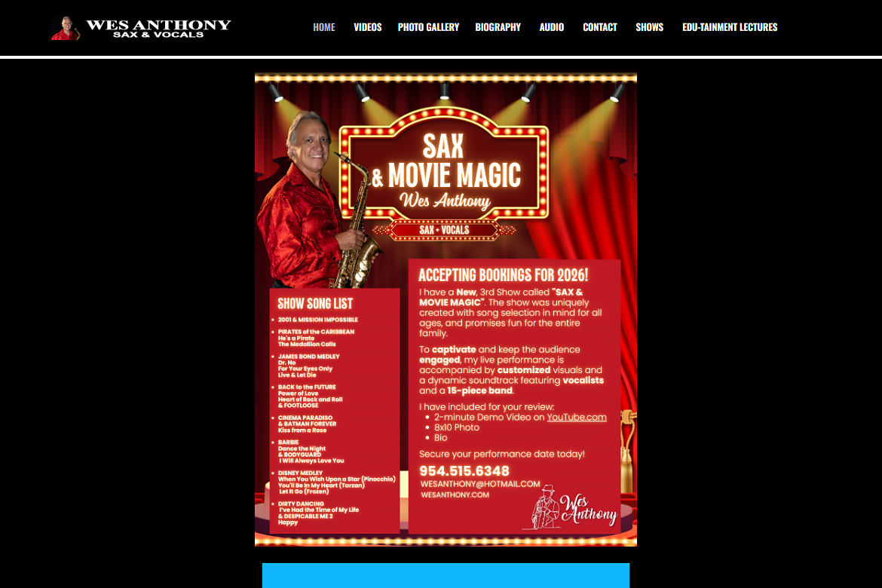
Task: Click the WES ANTHONY SAX & VOCALS logo text
Action: [158, 26]
